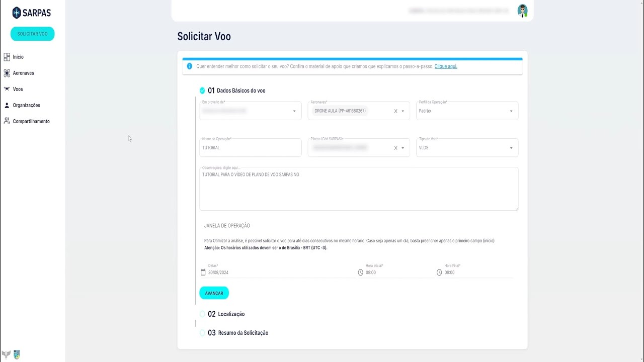Click the Aeronaves drone icon
The height and width of the screenshot is (362, 644).
(x=7, y=73)
